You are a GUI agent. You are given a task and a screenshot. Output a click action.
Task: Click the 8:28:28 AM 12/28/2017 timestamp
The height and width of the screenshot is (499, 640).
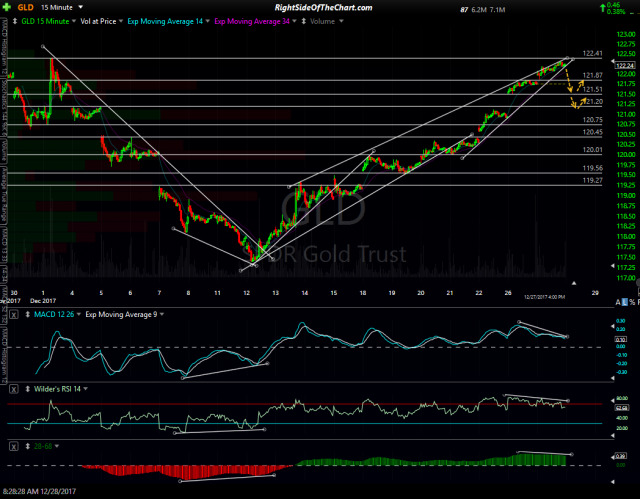pos(40,491)
